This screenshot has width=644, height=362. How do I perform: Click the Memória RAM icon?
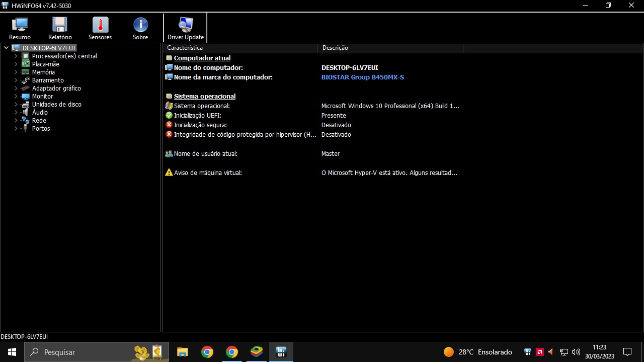point(26,72)
